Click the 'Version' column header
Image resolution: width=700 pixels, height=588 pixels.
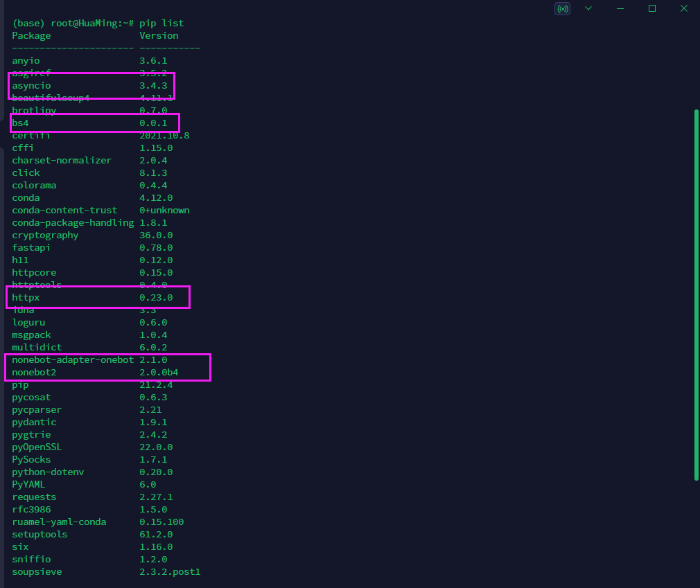tap(159, 36)
